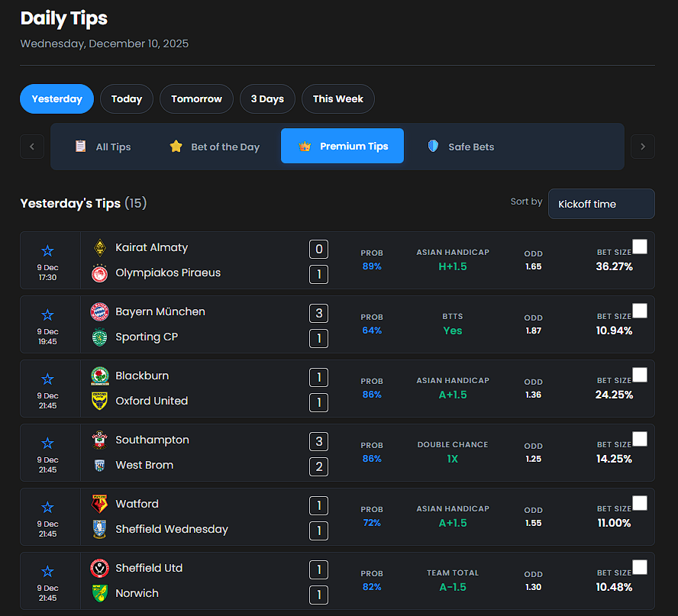Select the Bayern München club crest

pyautogui.click(x=99, y=311)
